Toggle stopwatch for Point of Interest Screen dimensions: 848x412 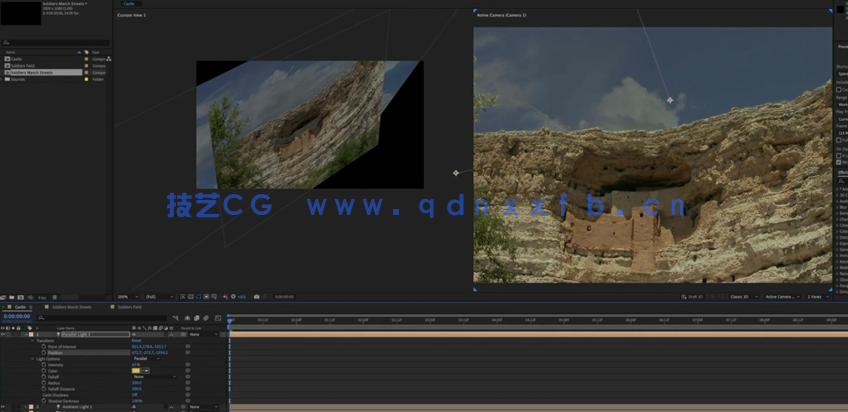(x=43, y=346)
